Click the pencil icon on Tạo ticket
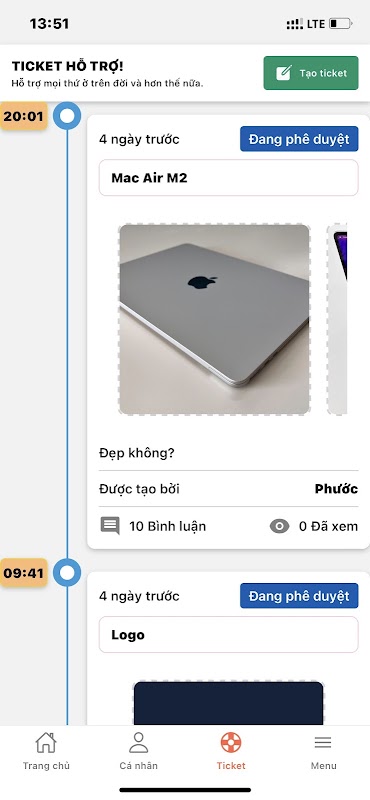This screenshot has height=800, width=370. pos(284,73)
